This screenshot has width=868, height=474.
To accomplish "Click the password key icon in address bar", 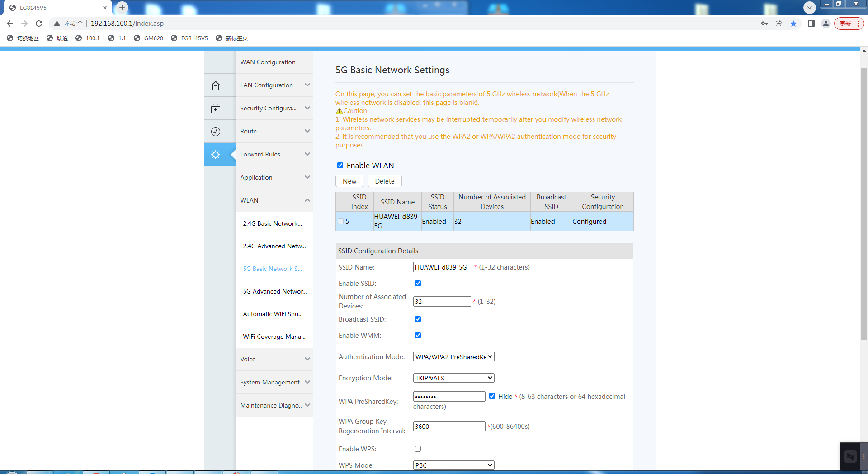I will coord(764,24).
